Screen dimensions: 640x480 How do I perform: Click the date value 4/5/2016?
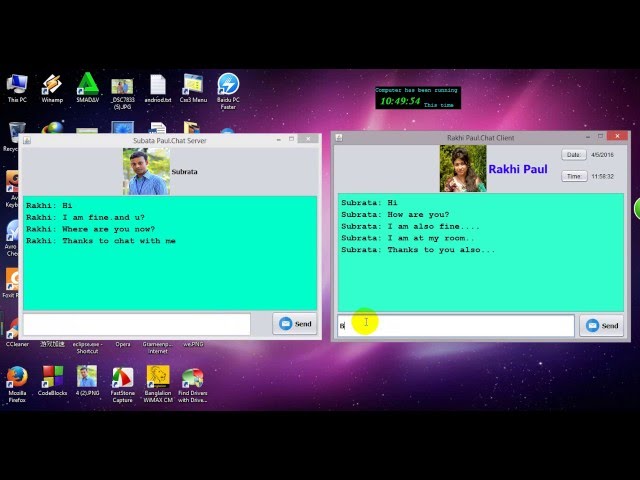(x=602, y=155)
